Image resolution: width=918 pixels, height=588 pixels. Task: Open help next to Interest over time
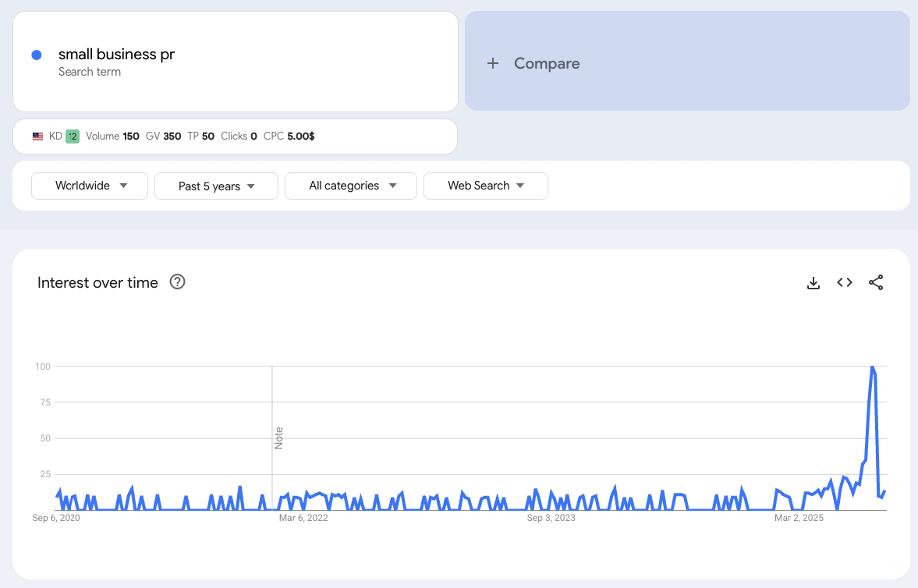coord(177,282)
